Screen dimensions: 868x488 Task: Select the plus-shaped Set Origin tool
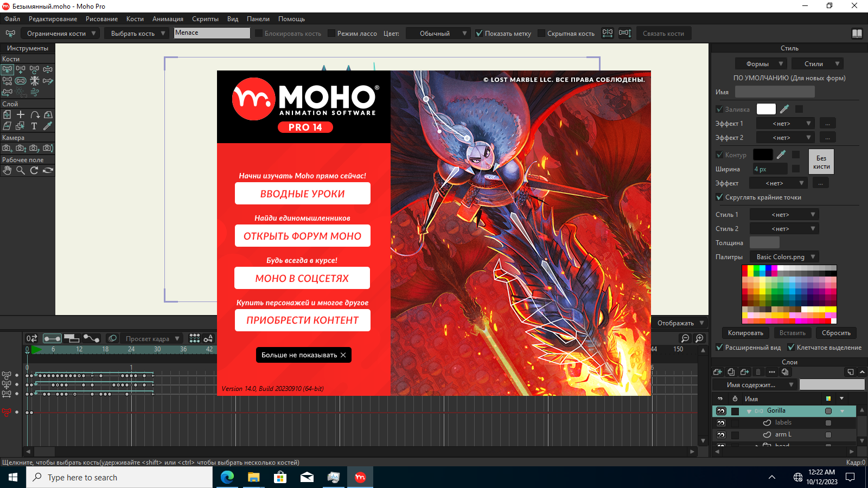[x=21, y=114]
